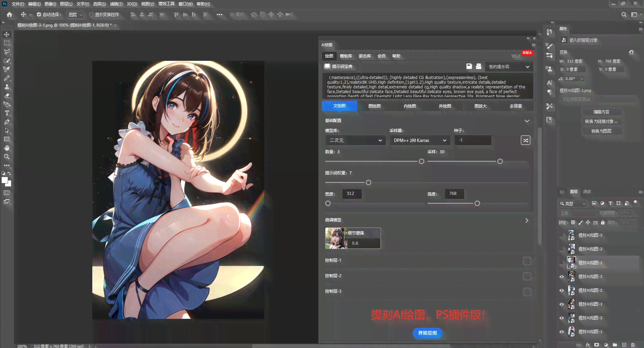Select the Rectangular Marquee tool
Screen dimensions: 644x348
[x=7, y=43]
